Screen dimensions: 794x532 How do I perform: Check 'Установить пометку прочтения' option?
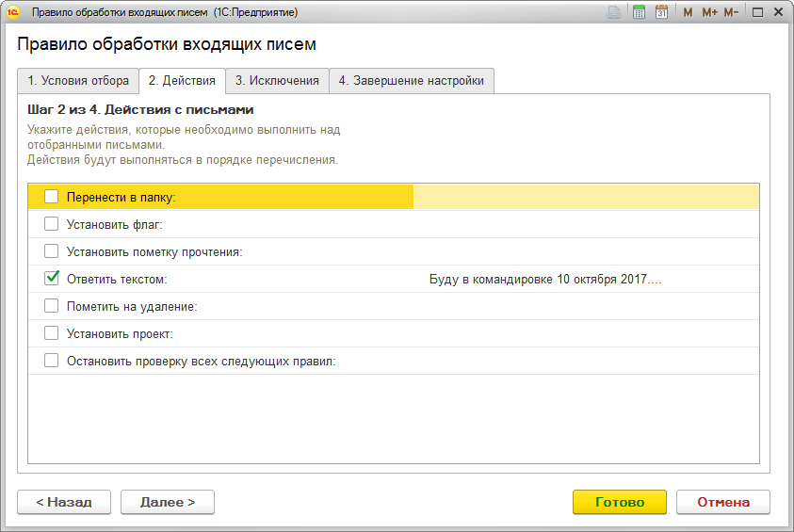pos(51,251)
